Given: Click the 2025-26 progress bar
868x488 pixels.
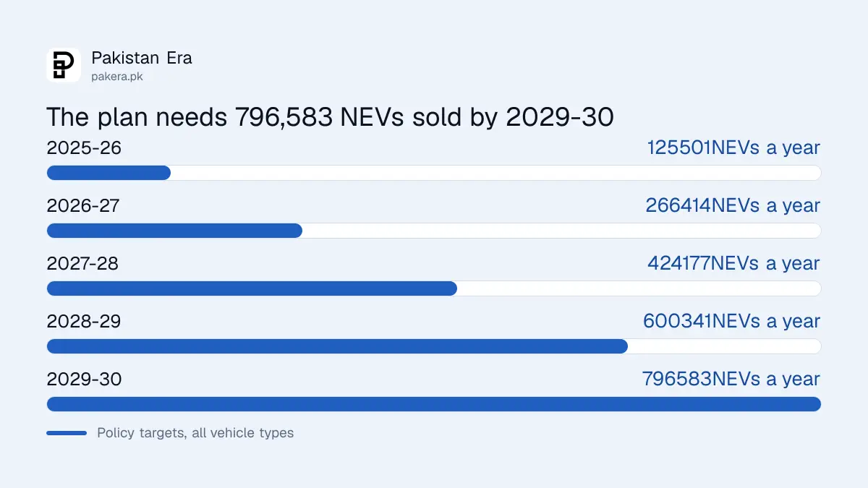Looking at the screenshot, I should coord(434,173).
